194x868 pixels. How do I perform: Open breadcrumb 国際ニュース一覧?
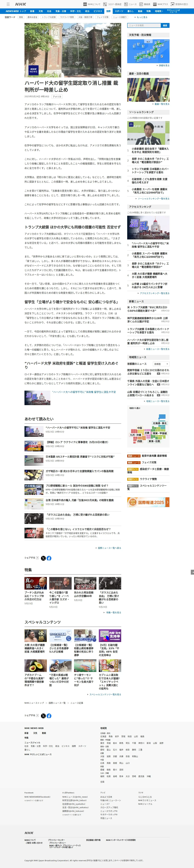tap(57, 703)
